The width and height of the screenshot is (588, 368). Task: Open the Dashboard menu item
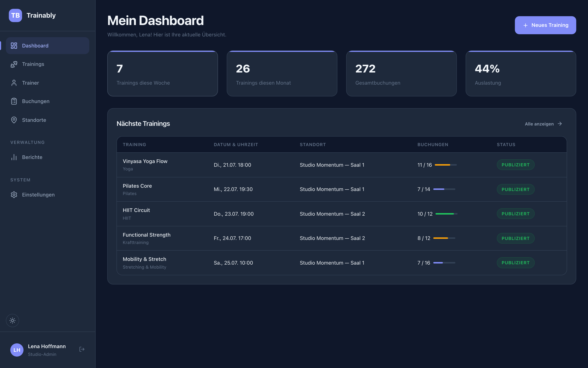(x=48, y=45)
